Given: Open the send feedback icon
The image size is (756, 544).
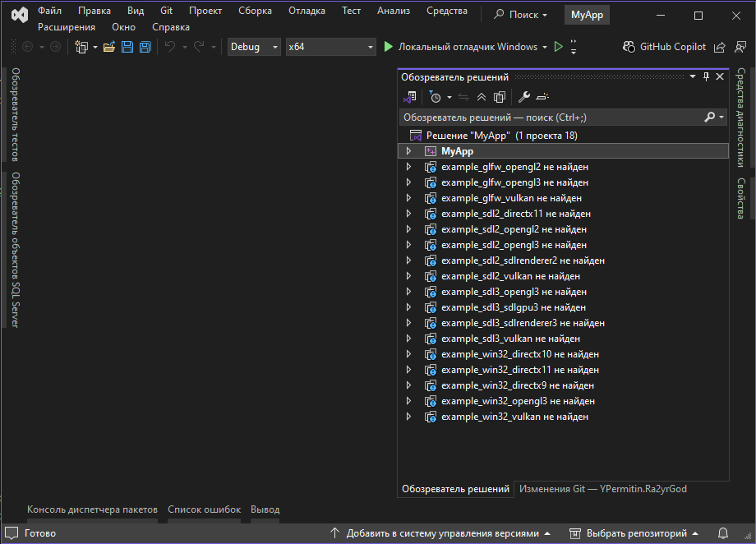Looking at the screenshot, I should coord(740,47).
